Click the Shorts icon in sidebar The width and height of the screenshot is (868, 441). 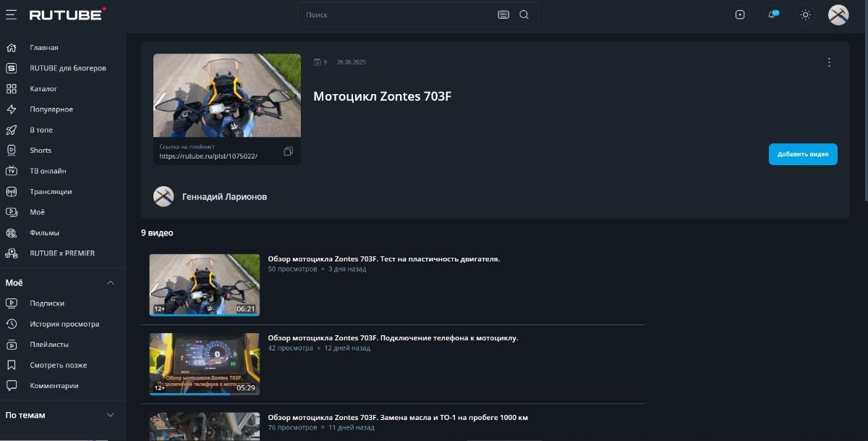[x=11, y=151]
